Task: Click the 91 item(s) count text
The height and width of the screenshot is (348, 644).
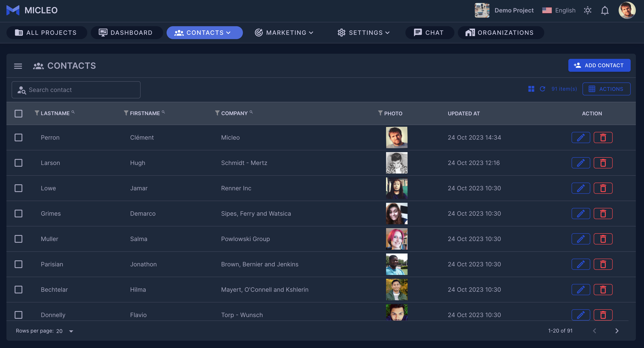Action: (564, 89)
